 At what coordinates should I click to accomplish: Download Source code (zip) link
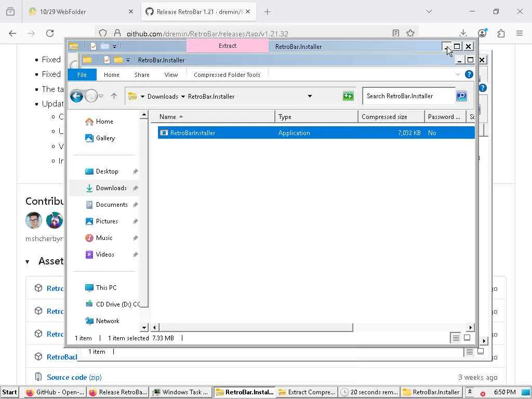coord(74,377)
